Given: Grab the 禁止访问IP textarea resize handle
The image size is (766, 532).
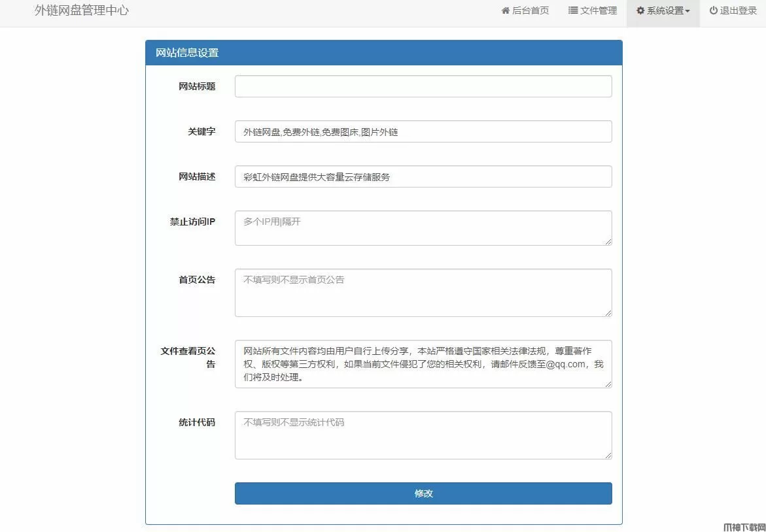Looking at the screenshot, I should [x=608, y=242].
